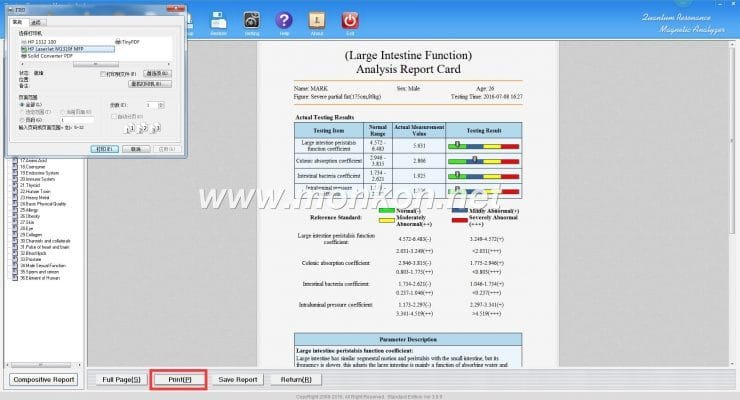Screen dimensions: 740x400
Task: Click the report list horizontal scrollbar
Action: pyautogui.click(x=43, y=365)
